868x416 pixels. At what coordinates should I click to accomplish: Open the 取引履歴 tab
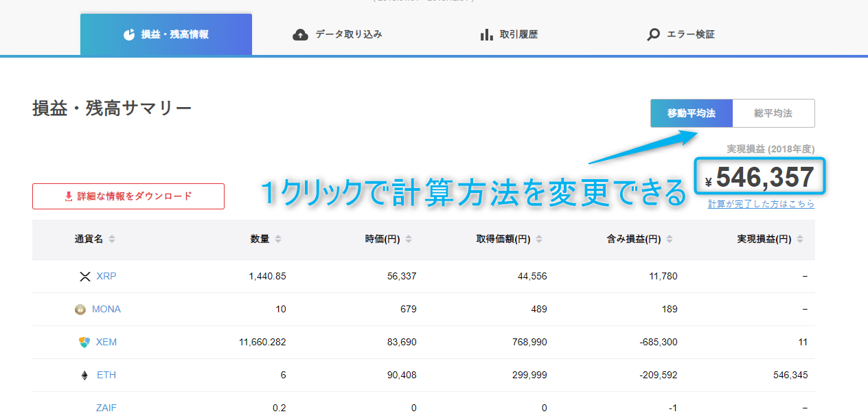coord(509,34)
